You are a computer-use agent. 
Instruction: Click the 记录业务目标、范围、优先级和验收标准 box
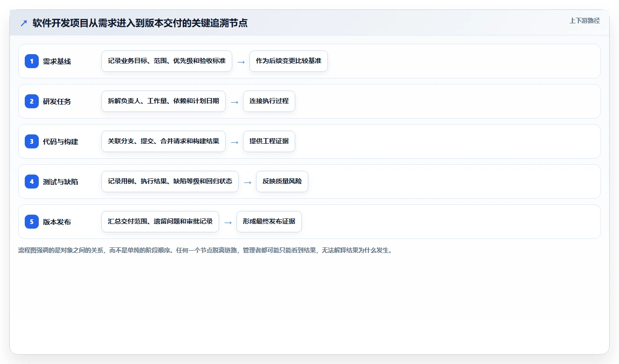167,61
